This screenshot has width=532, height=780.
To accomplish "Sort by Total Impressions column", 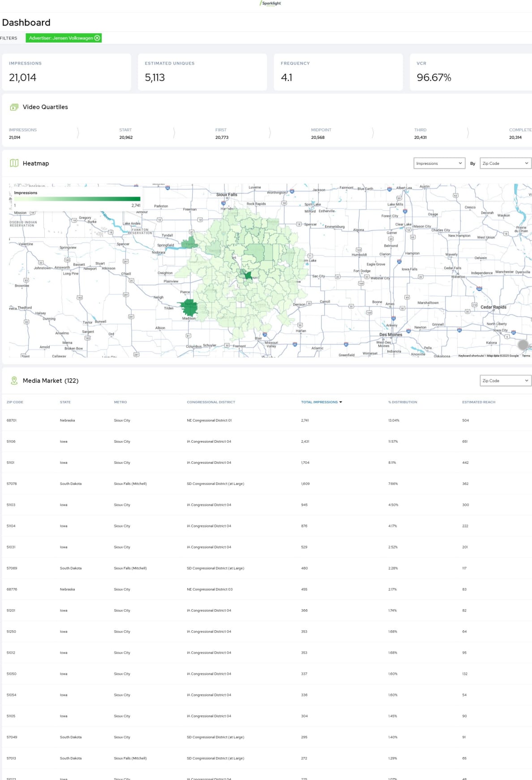I will point(322,402).
